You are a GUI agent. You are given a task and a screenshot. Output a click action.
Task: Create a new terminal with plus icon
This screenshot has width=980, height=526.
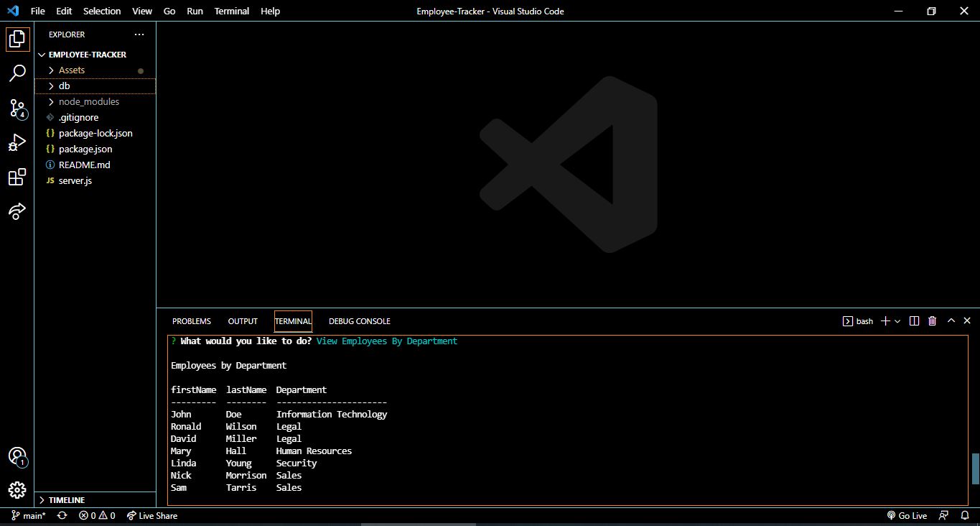(x=885, y=321)
